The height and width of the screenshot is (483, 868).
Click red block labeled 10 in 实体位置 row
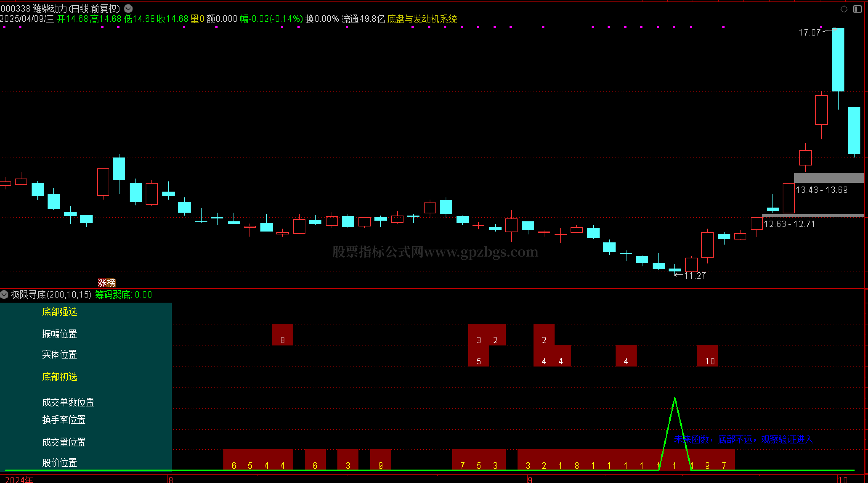coord(707,356)
